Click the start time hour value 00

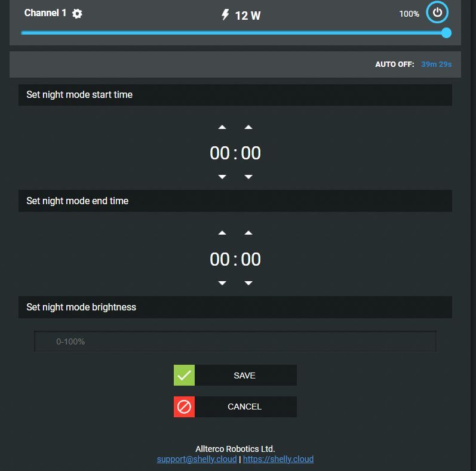(220, 153)
